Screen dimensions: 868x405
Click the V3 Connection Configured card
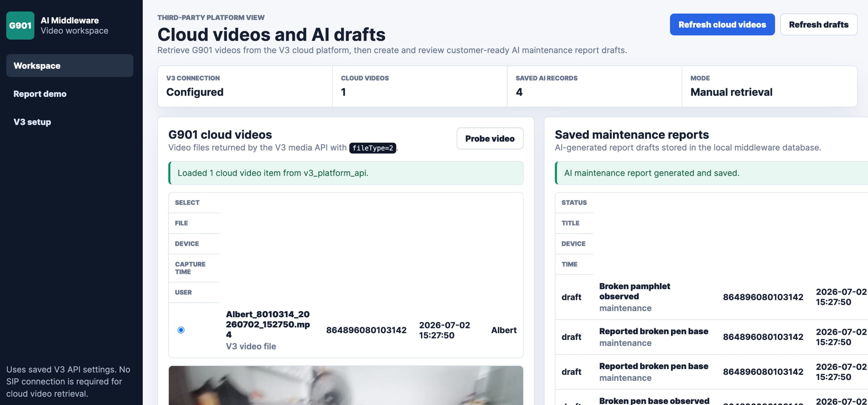[x=245, y=86]
